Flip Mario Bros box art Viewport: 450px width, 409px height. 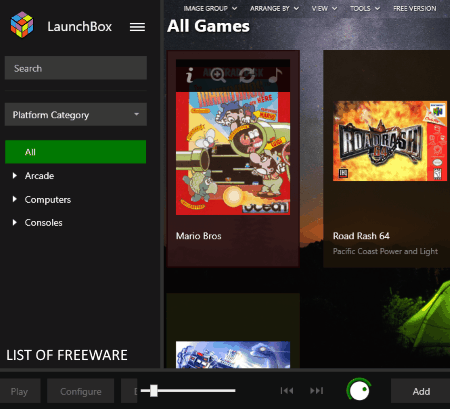point(247,75)
